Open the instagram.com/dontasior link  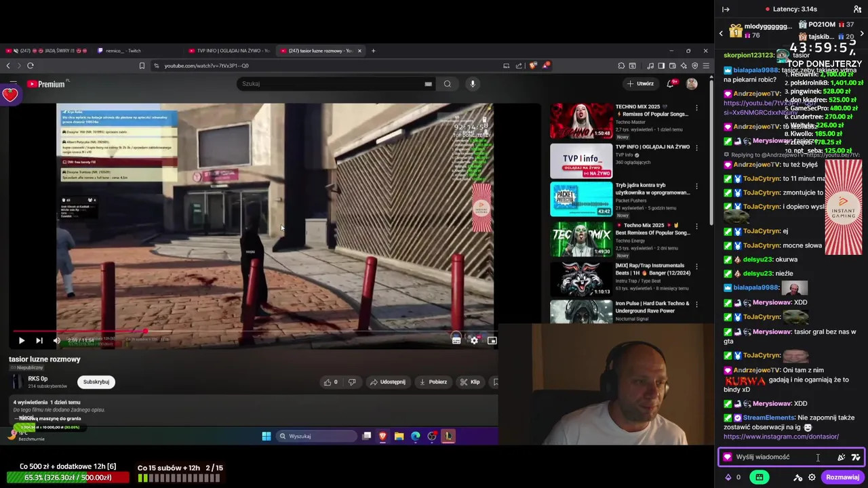point(781,437)
